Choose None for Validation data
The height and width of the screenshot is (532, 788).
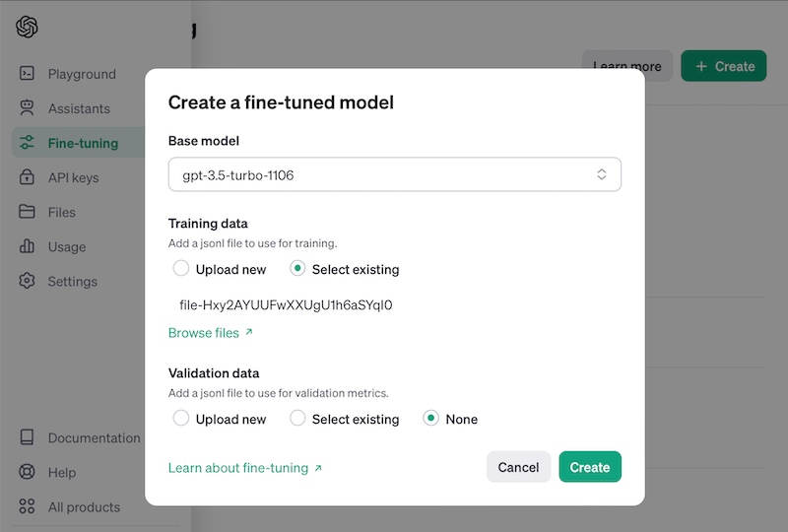(430, 419)
